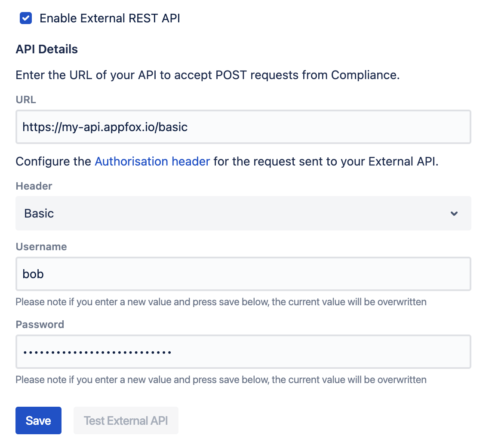The image size is (492, 448).
Task: Open the Header dropdown showing Basic
Action: click(x=243, y=213)
